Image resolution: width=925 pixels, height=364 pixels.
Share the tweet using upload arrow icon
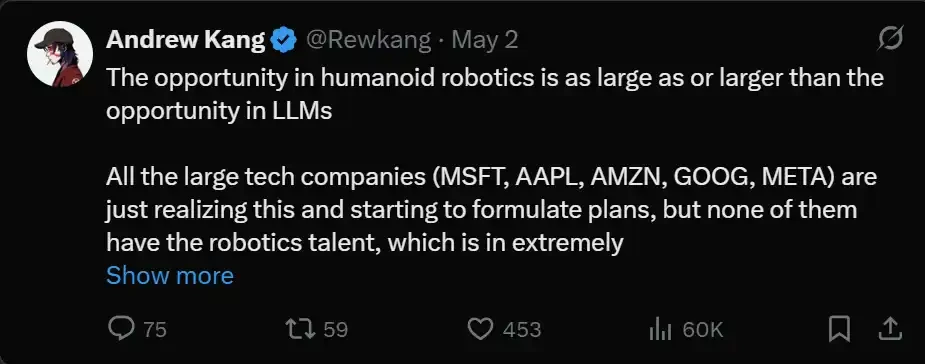pyautogui.click(x=891, y=329)
